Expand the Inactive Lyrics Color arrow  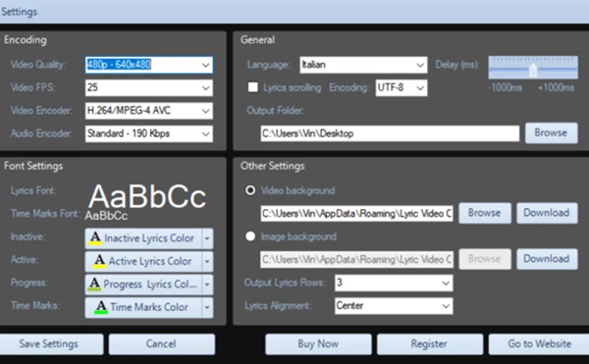[207, 238]
